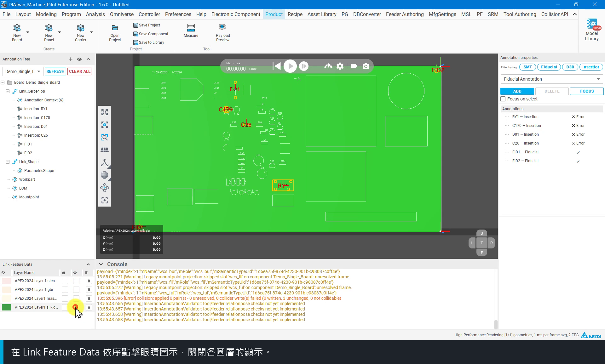Viewport: 605px width, 364px height.
Task: Open the Analysis menu
Action: pos(95,14)
